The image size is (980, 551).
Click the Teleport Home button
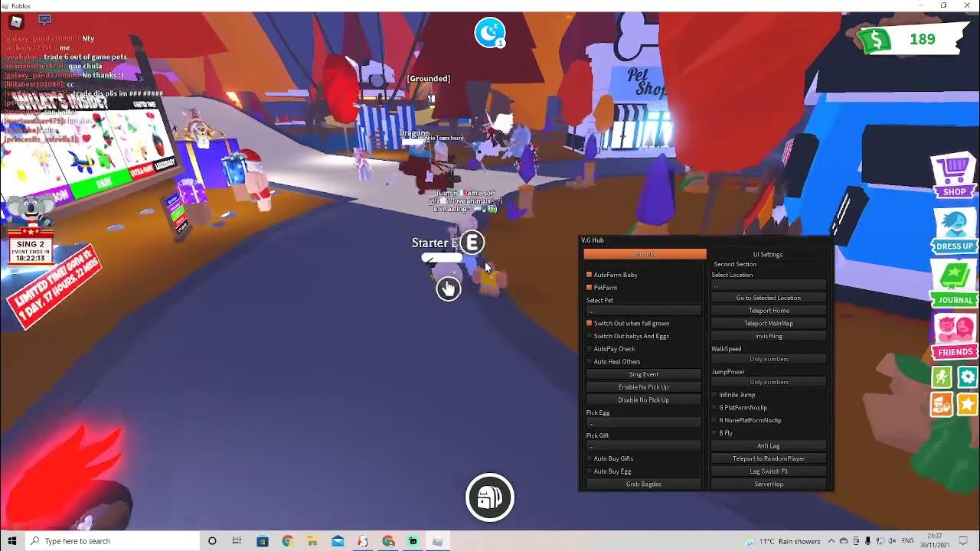pos(769,311)
